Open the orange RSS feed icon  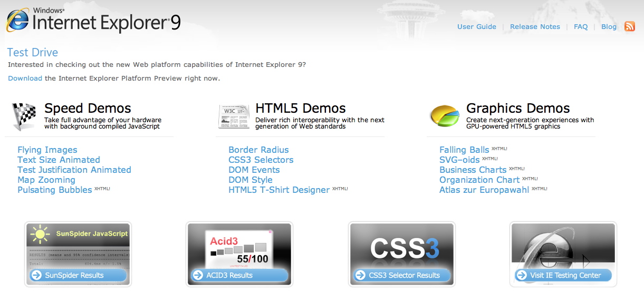click(630, 26)
